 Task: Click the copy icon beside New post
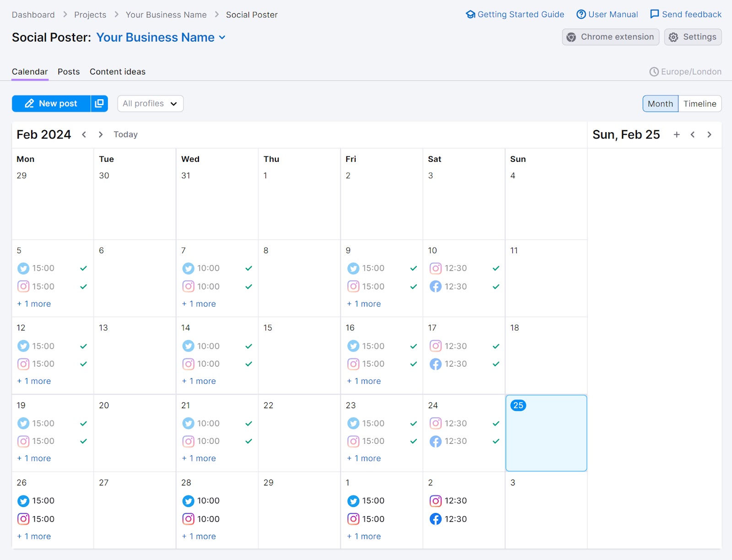pyautogui.click(x=99, y=103)
